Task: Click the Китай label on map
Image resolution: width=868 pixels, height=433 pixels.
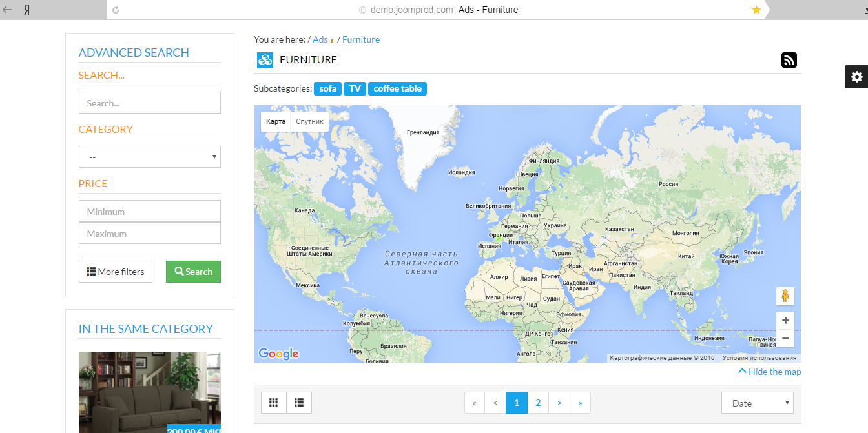Action: 687,256
